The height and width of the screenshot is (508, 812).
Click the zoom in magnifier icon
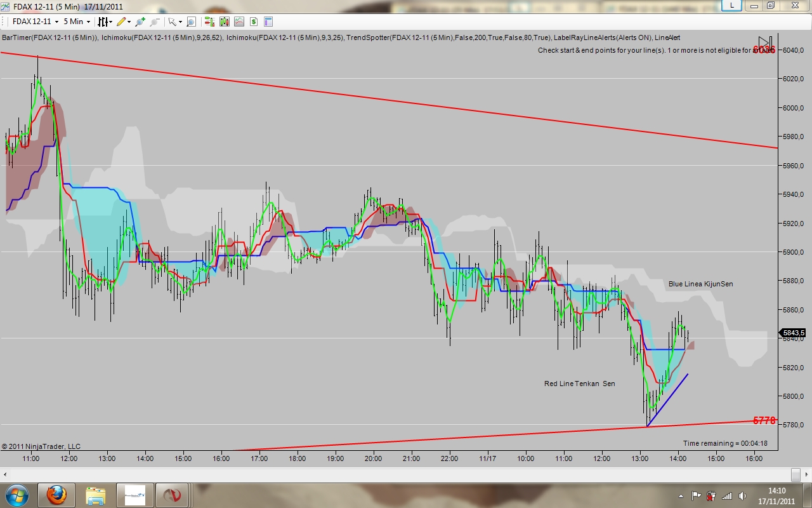[138, 22]
